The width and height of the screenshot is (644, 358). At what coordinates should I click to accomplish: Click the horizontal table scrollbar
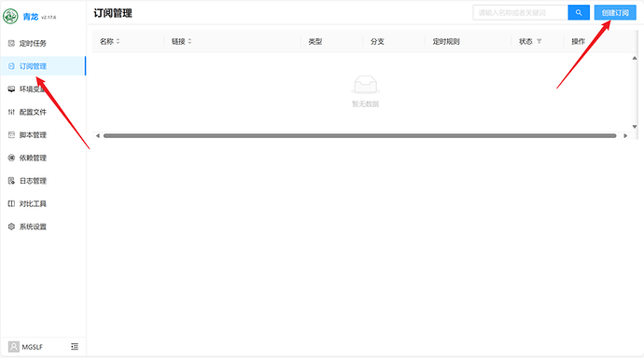[x=359, y=136]
